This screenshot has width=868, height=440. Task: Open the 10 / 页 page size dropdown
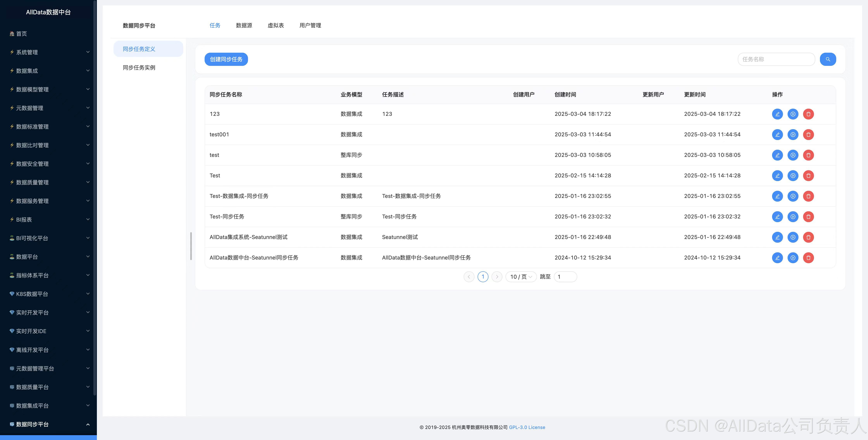[x=521, y=277]
